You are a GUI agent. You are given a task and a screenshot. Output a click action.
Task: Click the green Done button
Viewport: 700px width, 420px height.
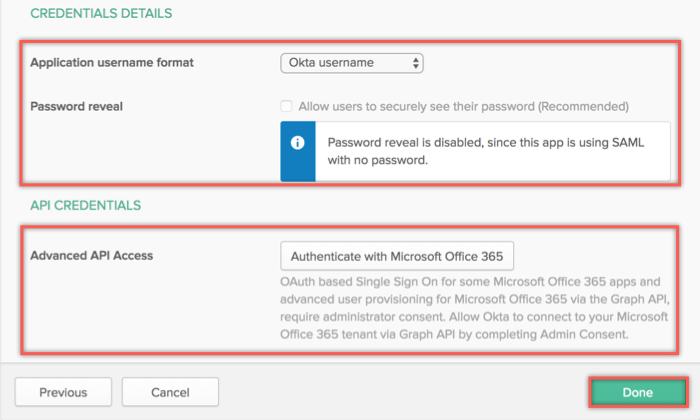638,392
